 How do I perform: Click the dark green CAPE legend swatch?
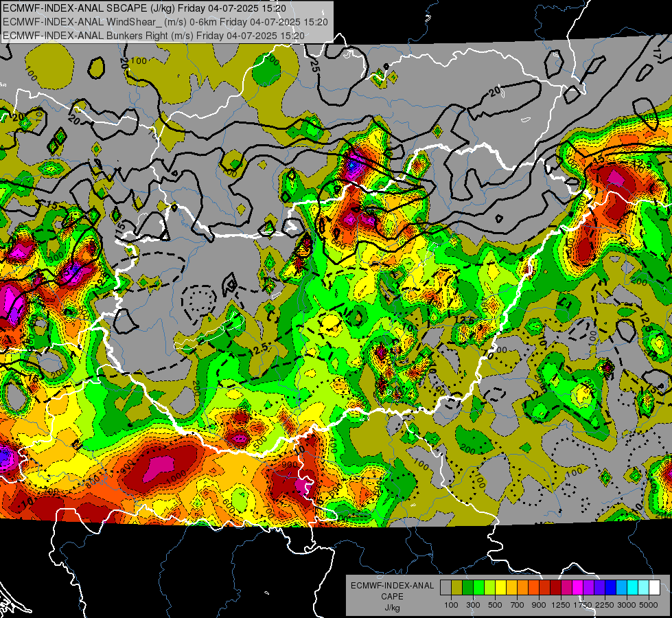click(467, 587)
